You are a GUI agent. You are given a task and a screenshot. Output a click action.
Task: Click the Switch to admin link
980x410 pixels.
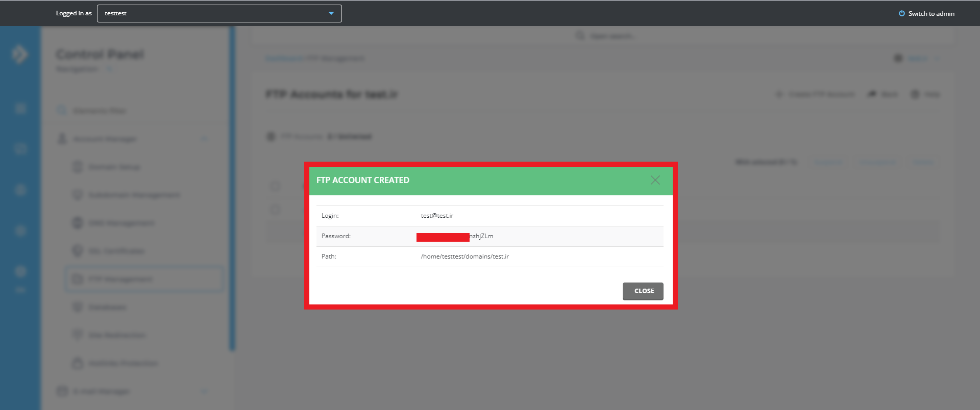931,14
